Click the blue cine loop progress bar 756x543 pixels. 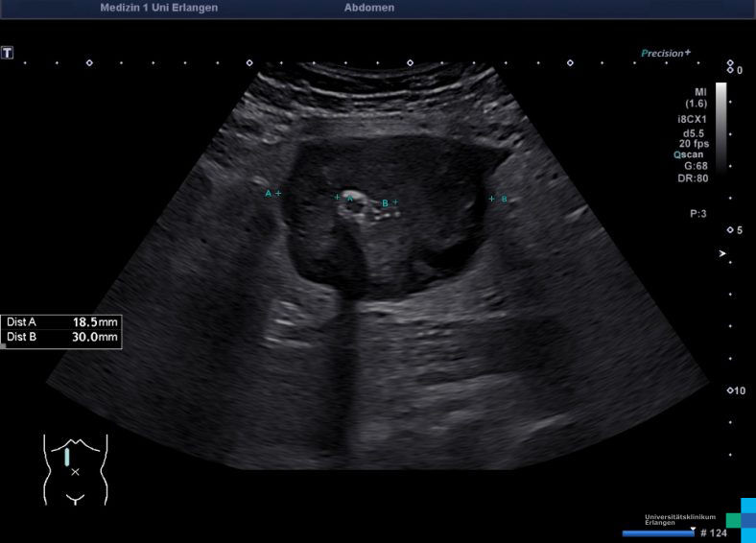(x=657, y=532)
